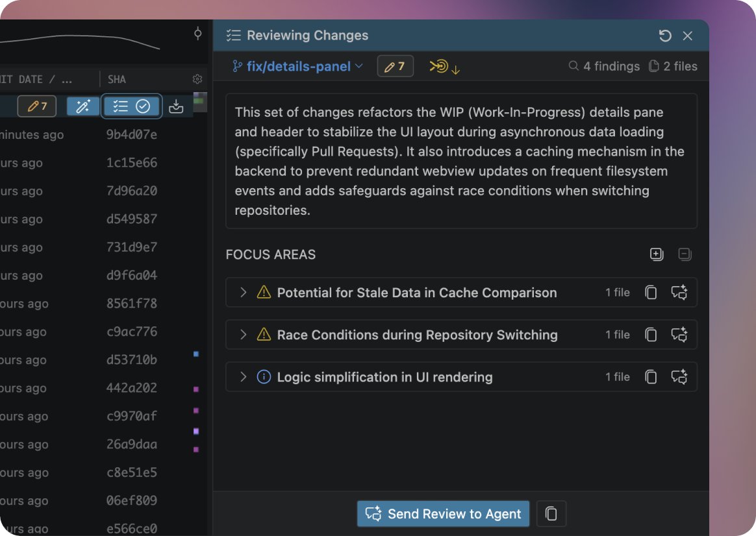Click the Send Review to Agent button
The height and width of the screenshot is (536, 756).
pyautogui.click(x=443, y=514)
